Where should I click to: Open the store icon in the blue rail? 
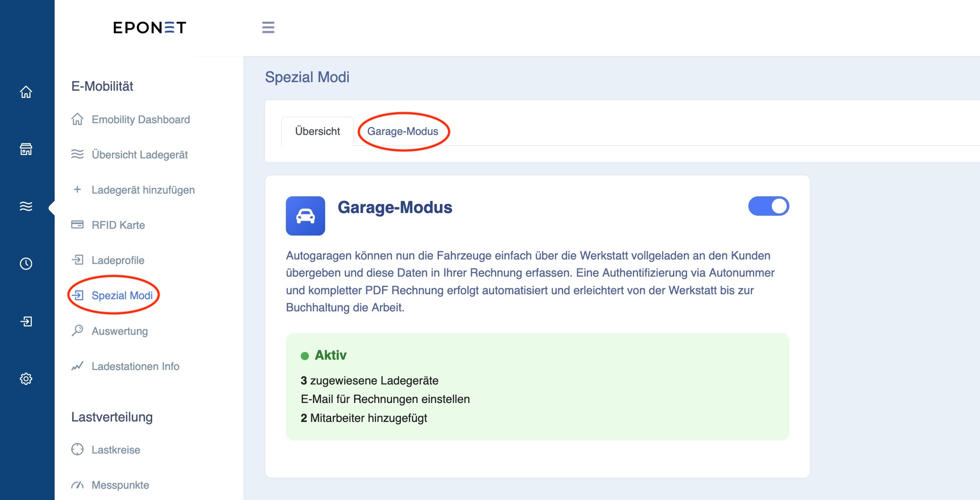[x=26, y=149]
